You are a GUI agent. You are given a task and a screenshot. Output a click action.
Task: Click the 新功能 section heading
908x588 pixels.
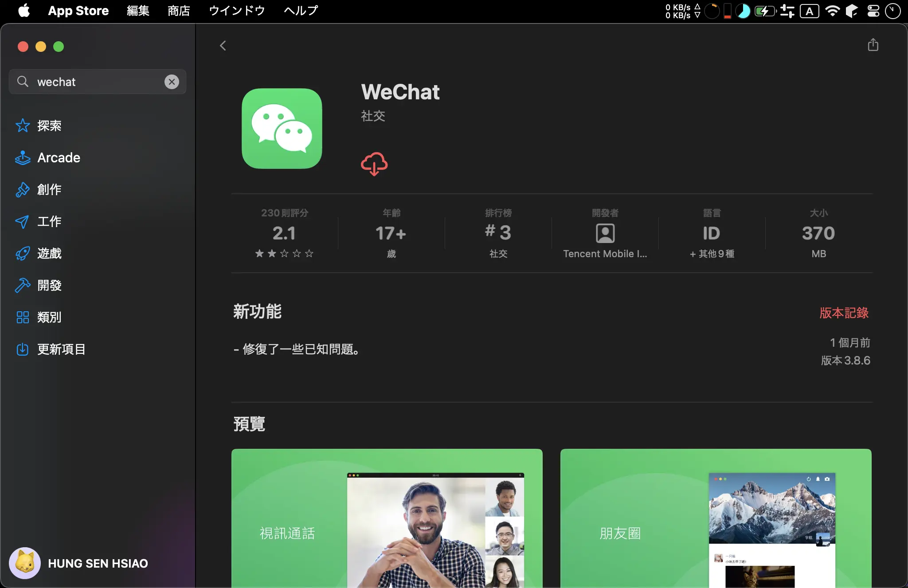click(257, 311)
